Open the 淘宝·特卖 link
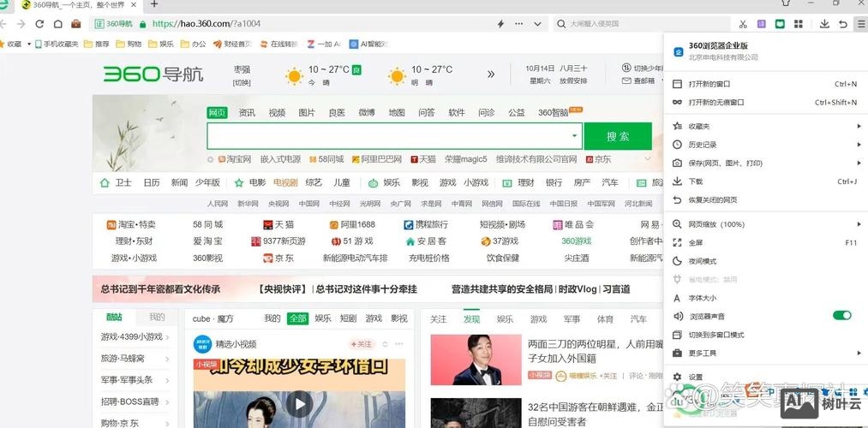Viewport: 868px width, 428px height. point(131,224)
